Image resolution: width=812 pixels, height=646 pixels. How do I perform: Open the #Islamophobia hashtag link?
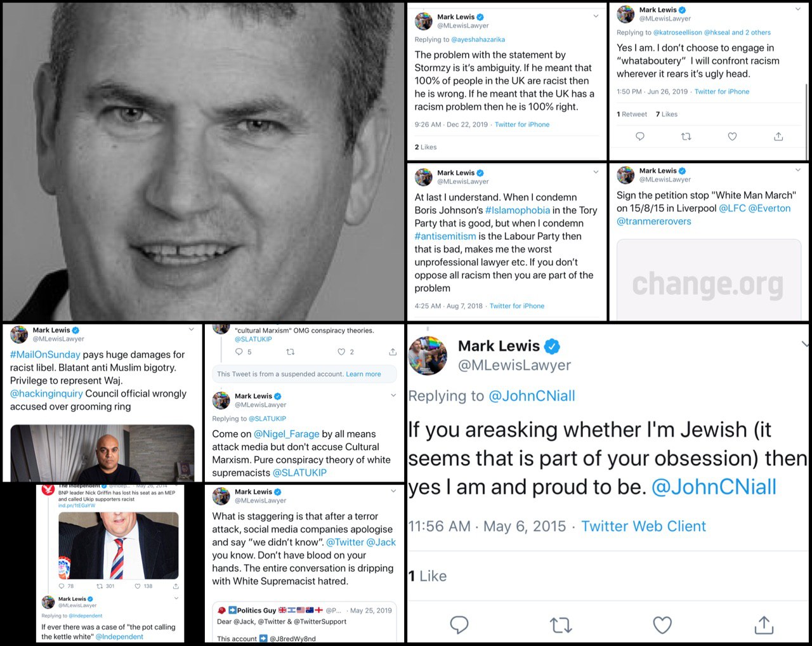(x=518, y=210)
